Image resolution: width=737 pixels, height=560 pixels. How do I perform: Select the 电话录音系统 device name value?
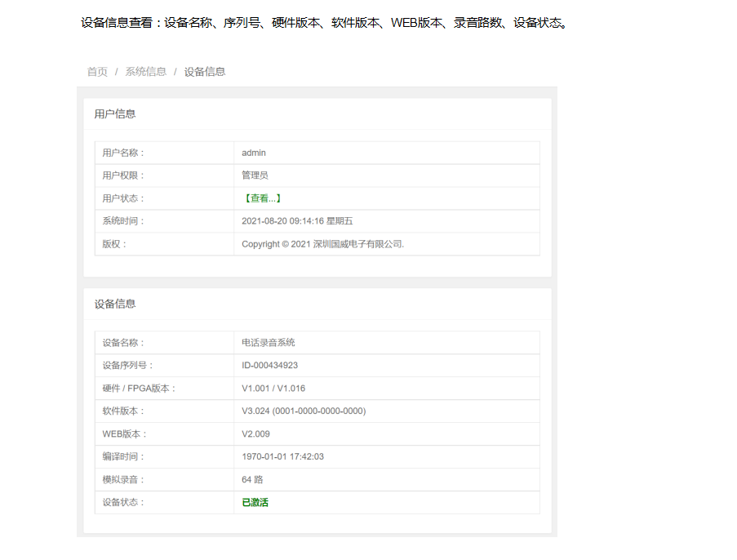pyautogui.click(x=269, y=343)
